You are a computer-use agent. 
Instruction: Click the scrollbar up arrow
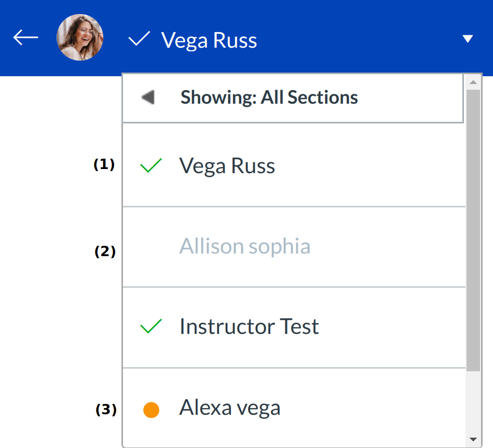[473, 82]
